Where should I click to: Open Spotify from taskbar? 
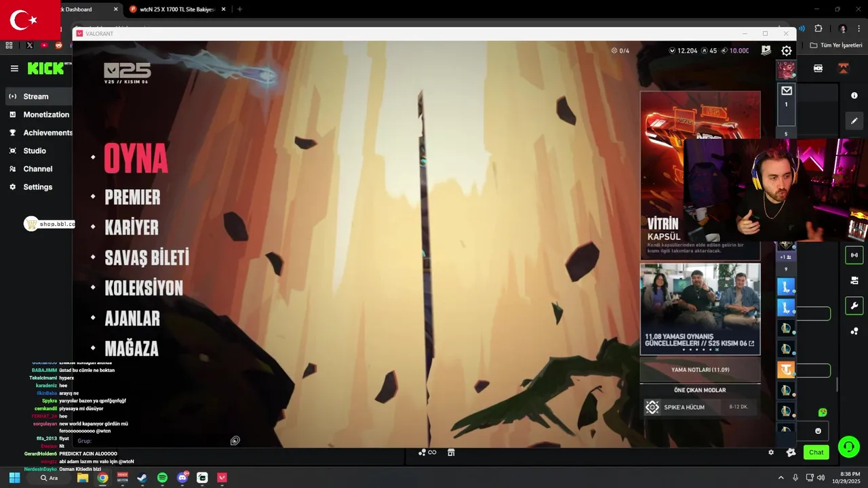click(162, 478)
